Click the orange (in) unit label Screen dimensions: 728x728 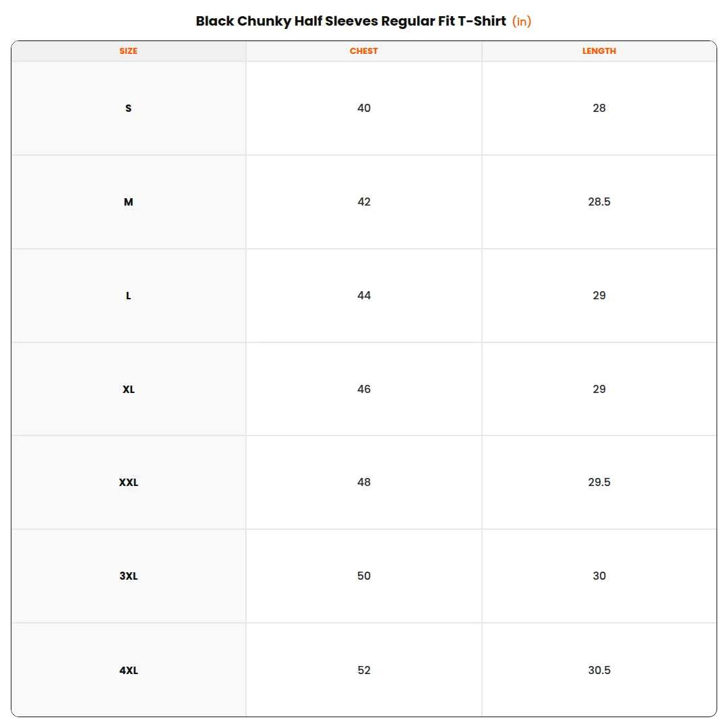point(521,22)
